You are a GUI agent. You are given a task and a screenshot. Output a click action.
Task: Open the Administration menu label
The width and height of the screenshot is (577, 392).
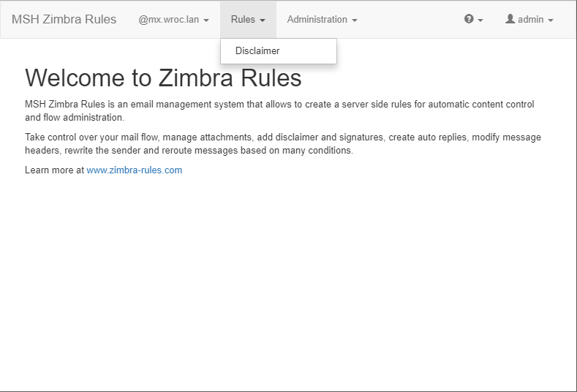point(317,19)
